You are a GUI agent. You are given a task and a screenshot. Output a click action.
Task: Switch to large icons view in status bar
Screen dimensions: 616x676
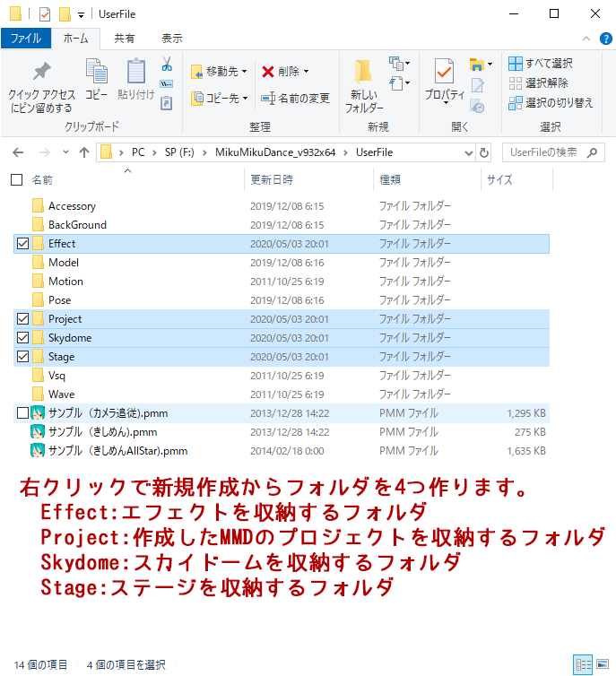click(x=603, y=664)
